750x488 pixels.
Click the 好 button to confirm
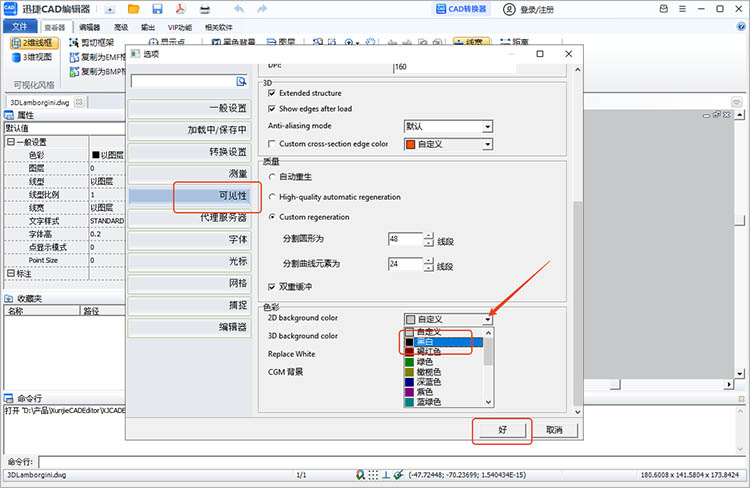[x=502, y=429]
